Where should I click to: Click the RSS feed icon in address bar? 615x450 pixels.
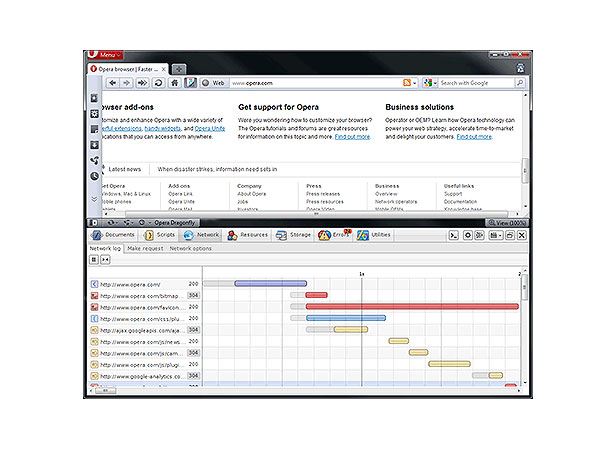[407, 83]
